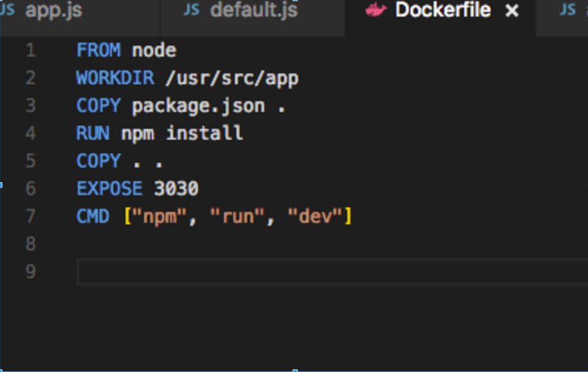This screenshot has height=372, width=588.
Task: Click line number 1 in gutter
Action: [31, 51]
